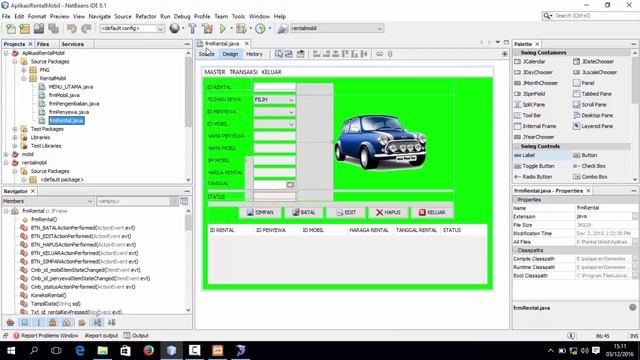The height and width of the screenshot is (360, 640).
Task: Click the Connection Mode icon in designer toolbar
Action: coord(289,54)
